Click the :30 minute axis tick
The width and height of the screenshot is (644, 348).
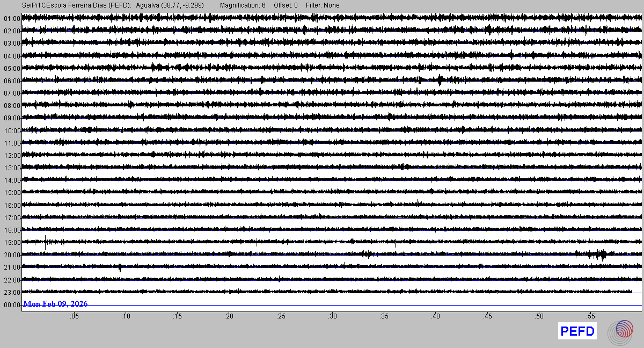click(x=333, y=316)
